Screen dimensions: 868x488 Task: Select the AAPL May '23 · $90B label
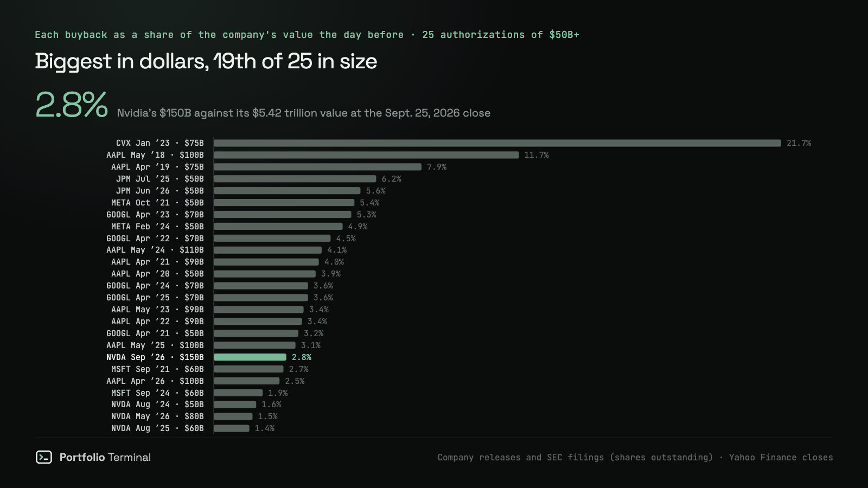(x=157, y=310)
